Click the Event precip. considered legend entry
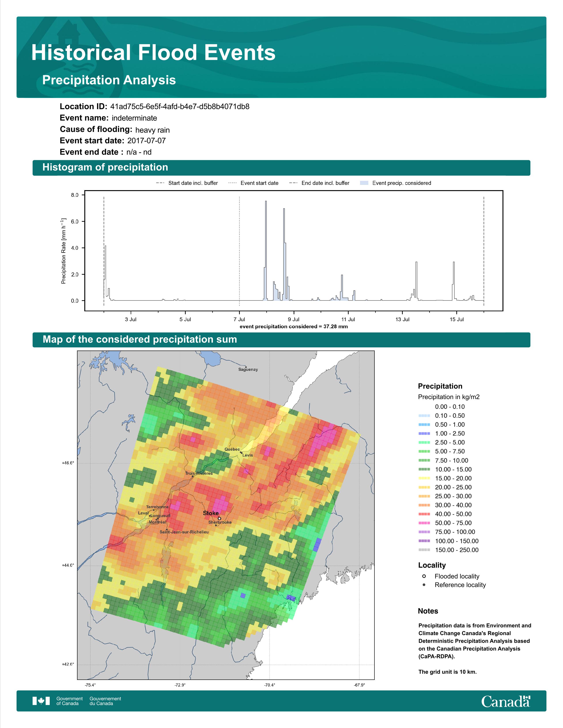Viewport: 563px width, 728px height. tap(396, 183)
